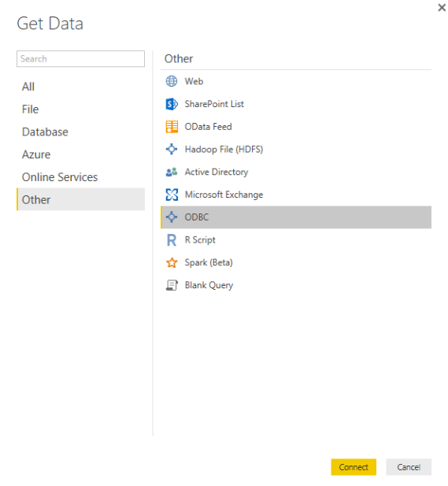This screenshot has width=448, height=486.
Task: Choose the R Script label
Action: pos(200,240)
